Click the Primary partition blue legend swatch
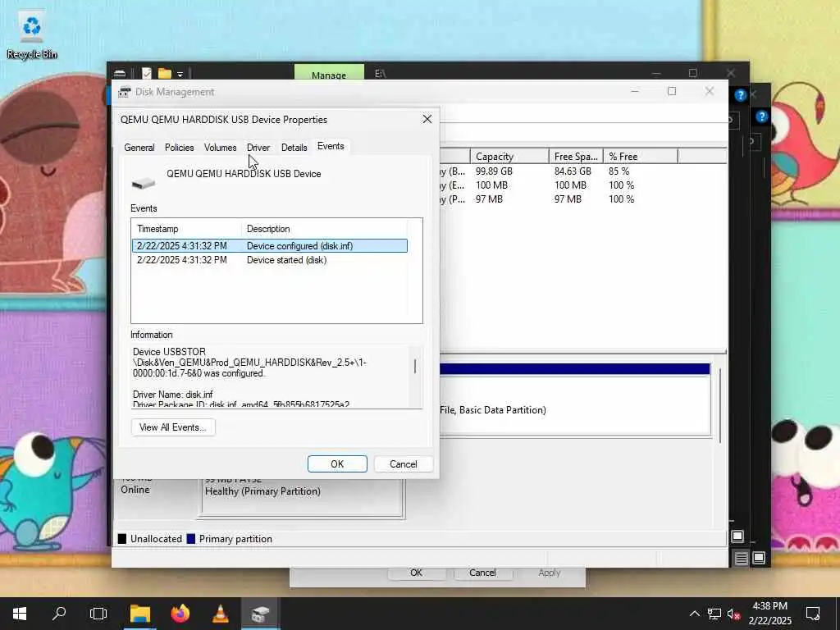 190,539
